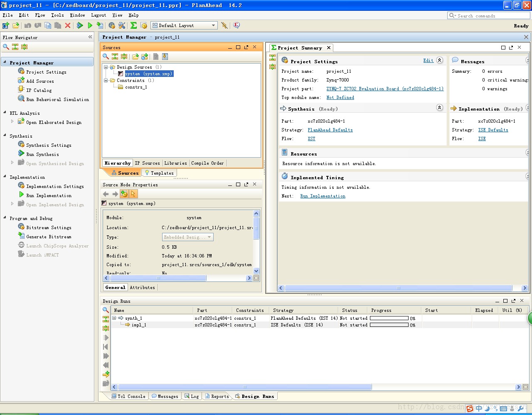Switch to the Compile Order tab
The width and height of the screenshot is (532, 415).
click(x=207, y=163)
